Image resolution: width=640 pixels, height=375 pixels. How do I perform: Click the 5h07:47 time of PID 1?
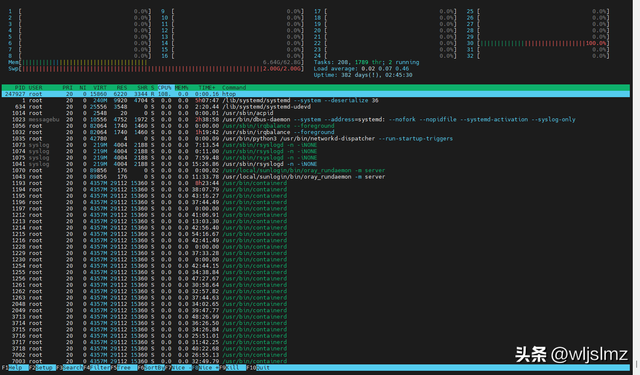[x=207, y=100]
